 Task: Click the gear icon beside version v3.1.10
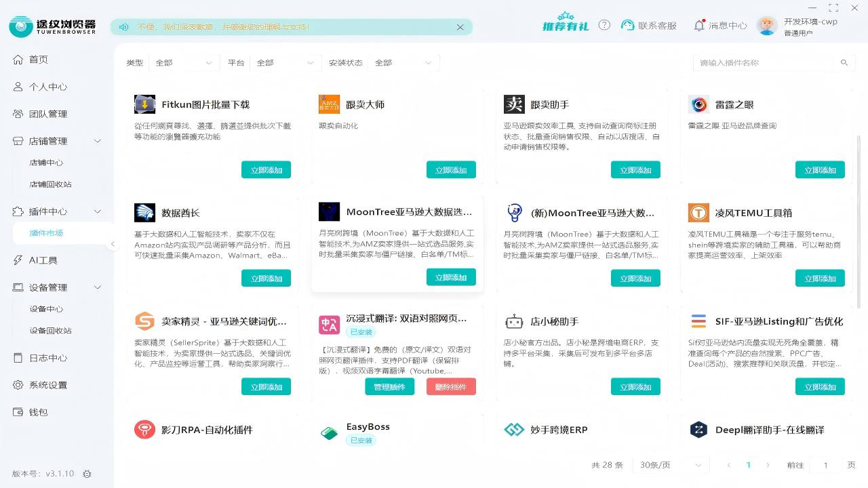[86, 474]
